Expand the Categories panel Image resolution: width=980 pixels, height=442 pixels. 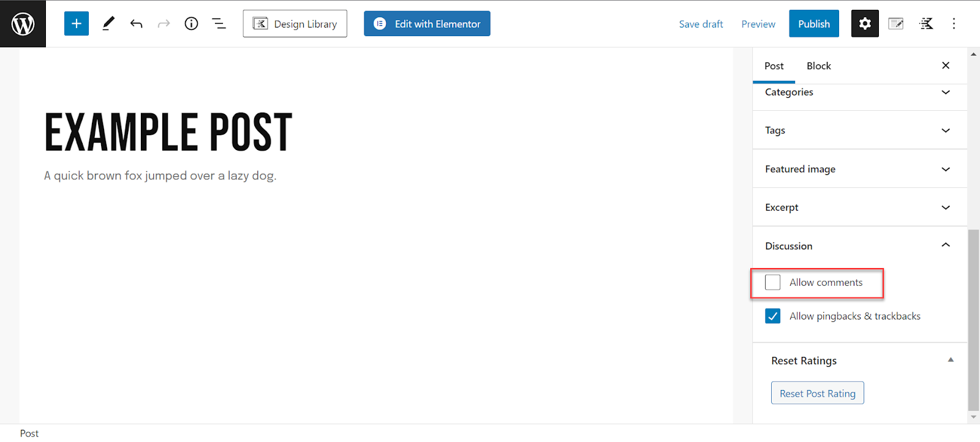point(859,92)
